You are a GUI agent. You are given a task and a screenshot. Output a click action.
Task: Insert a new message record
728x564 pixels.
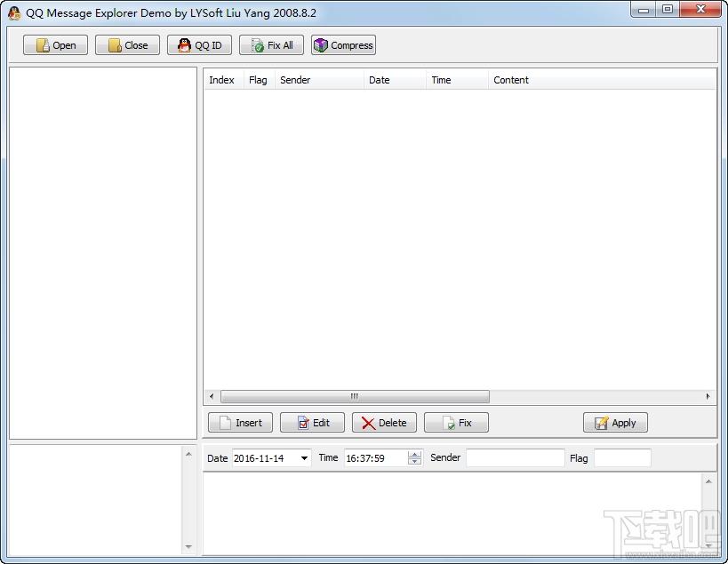pos(240,423)
